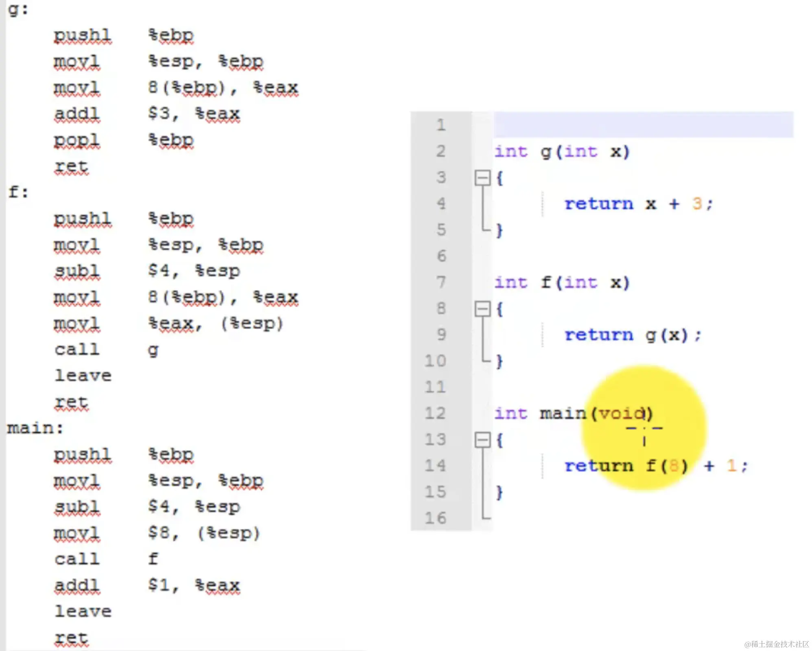Click the 'int g(int x)' declaration
Image resolution: width=812 pixels, height=651 pixels.
(x=562, y=152)
